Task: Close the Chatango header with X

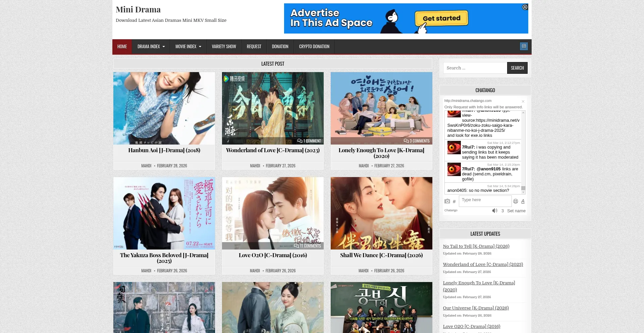Action: click(523, 101)
